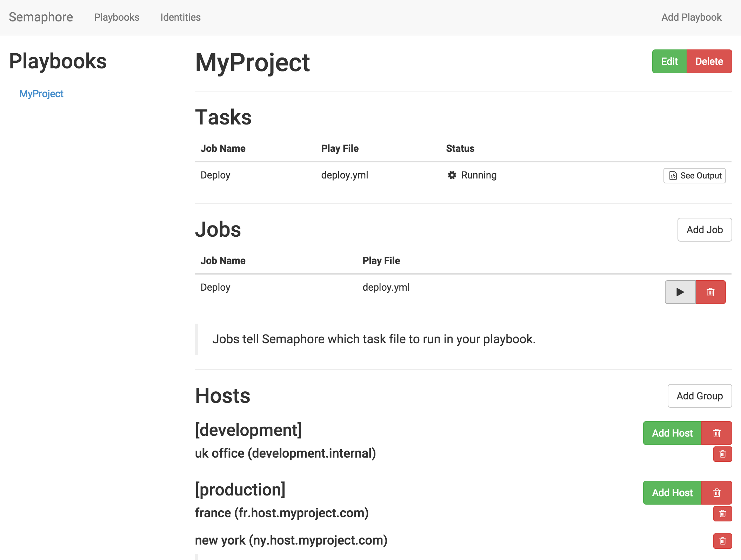Open the Playbooks navigation item
Image resolution: width=741 pixels, height=560 pixels.
(117, 17)
